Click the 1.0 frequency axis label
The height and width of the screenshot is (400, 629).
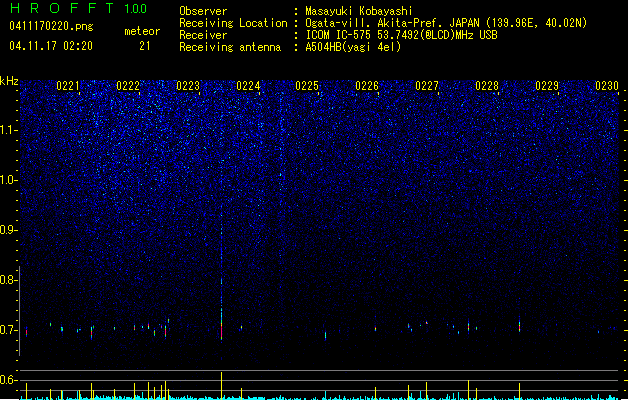[x=8, y=180]
